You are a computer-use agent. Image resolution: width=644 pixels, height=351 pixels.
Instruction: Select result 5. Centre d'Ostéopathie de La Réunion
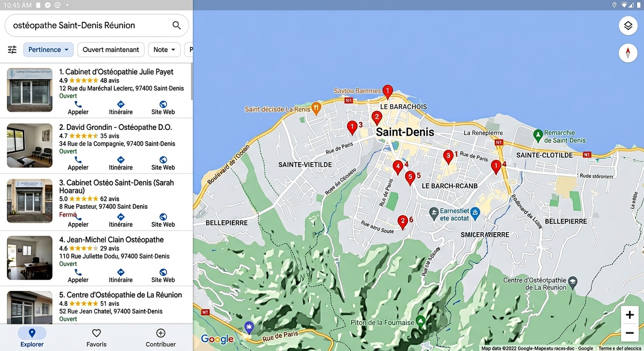pos(120,295)
